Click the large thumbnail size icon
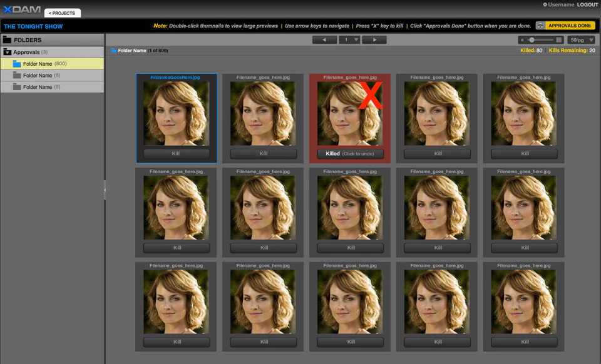The image size is (601, 364). 559,40
